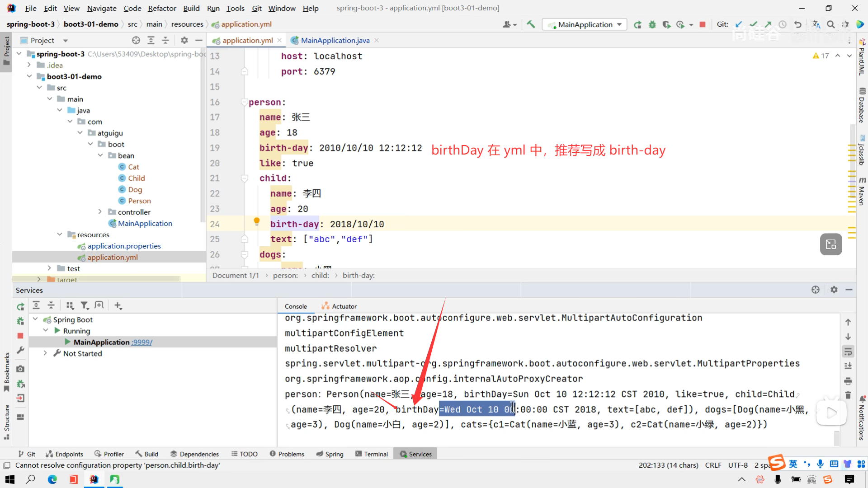The width and height of the screenshot is (868, 488).
Task: Expand the Not Started services node
Action: pyautogui.click(x=45, y=353)
